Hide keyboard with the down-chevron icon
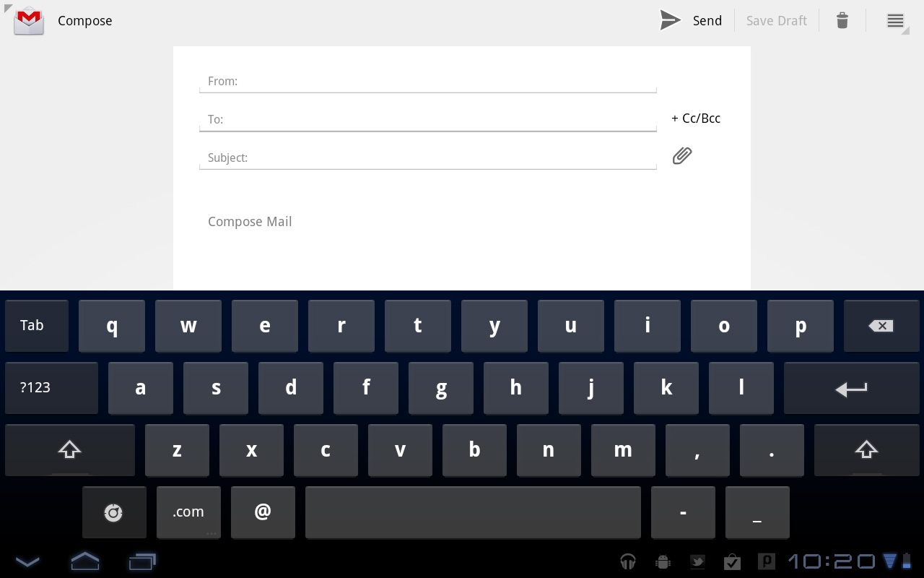924x578 pixels. (27, 561)
